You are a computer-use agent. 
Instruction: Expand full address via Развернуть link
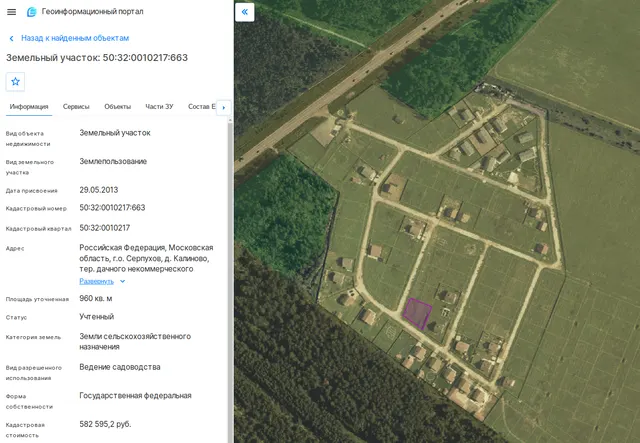pyautogui.click(x=96, y=281)
